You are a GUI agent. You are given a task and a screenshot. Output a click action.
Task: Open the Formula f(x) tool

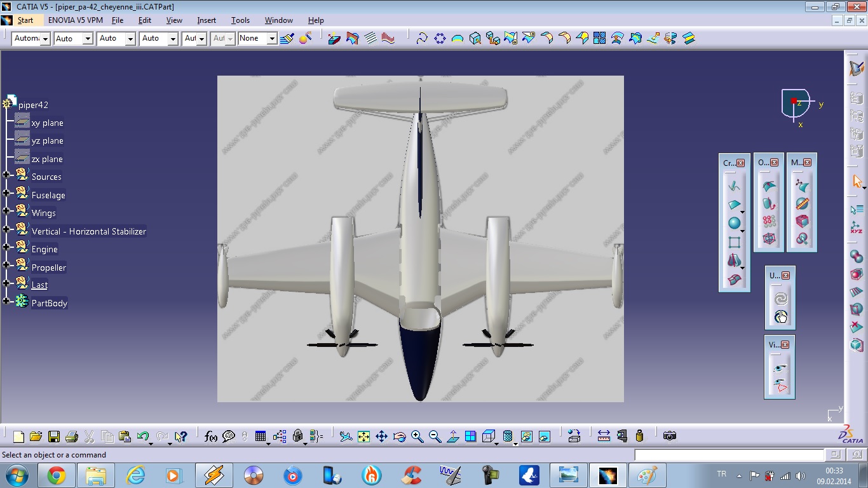211,437
